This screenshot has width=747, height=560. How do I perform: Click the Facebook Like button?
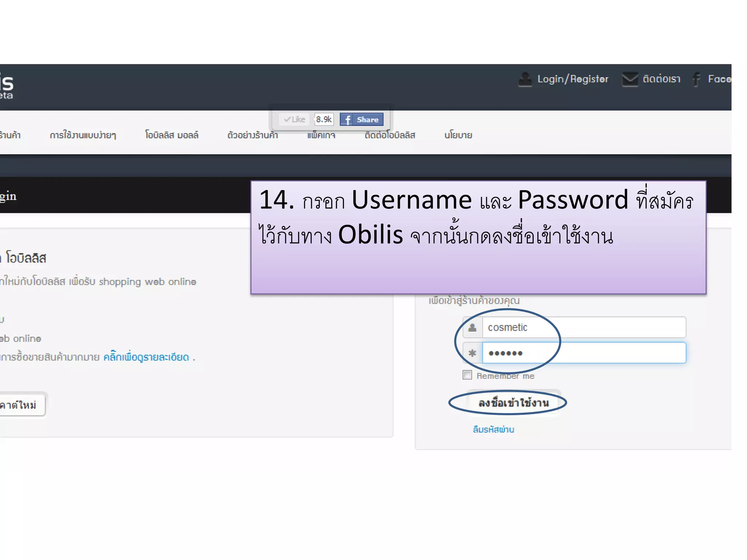(x=294, y=120)
